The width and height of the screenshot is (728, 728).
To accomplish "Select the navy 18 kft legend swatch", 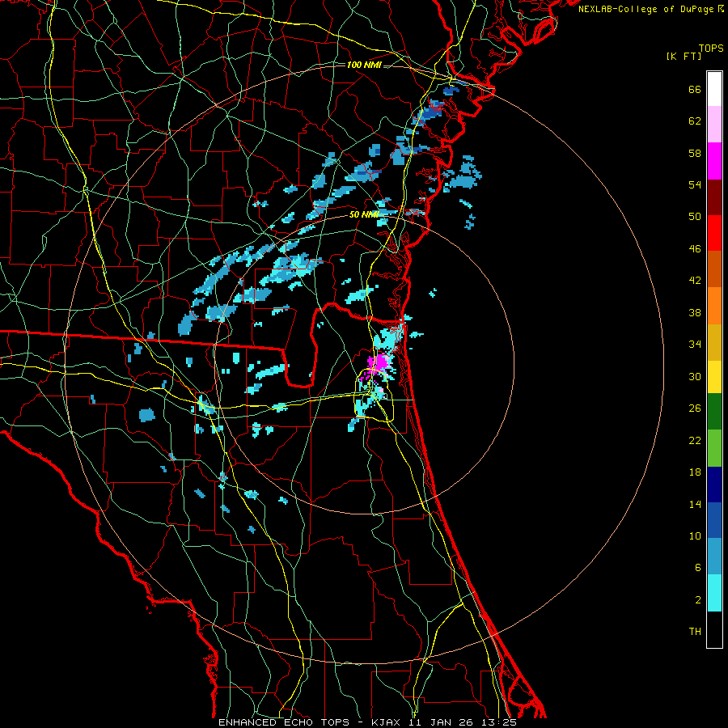I will (714, 485).
